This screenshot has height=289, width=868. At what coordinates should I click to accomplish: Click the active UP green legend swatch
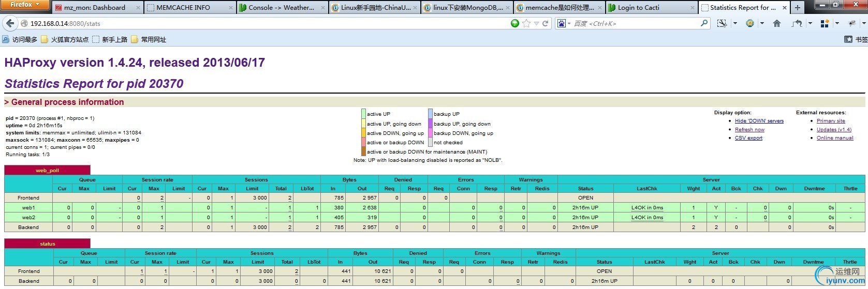pyautogui.click(x=363, y=114)
